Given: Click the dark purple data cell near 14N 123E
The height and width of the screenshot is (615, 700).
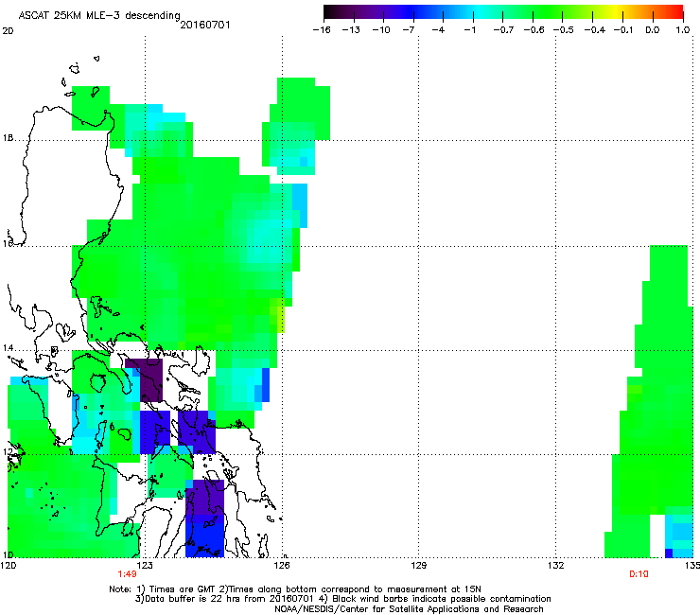Looking at the screenshot, I should click(151, 379).
